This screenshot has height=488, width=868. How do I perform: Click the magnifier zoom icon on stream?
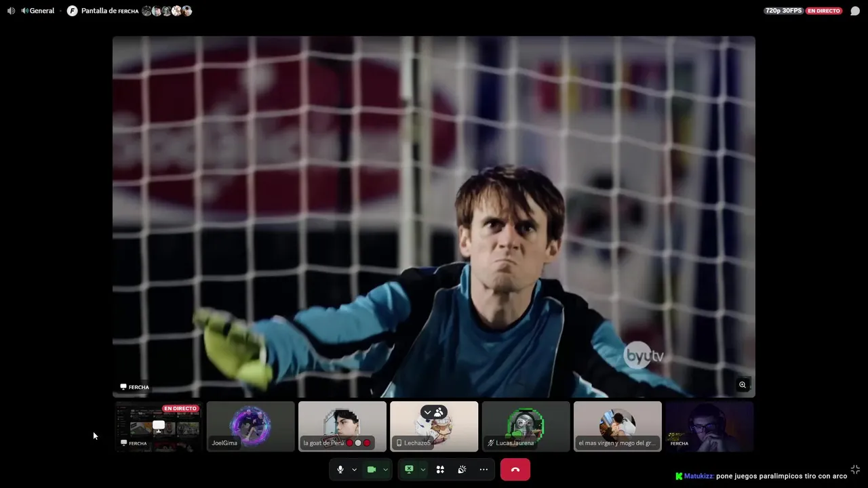tap(743, 385)
